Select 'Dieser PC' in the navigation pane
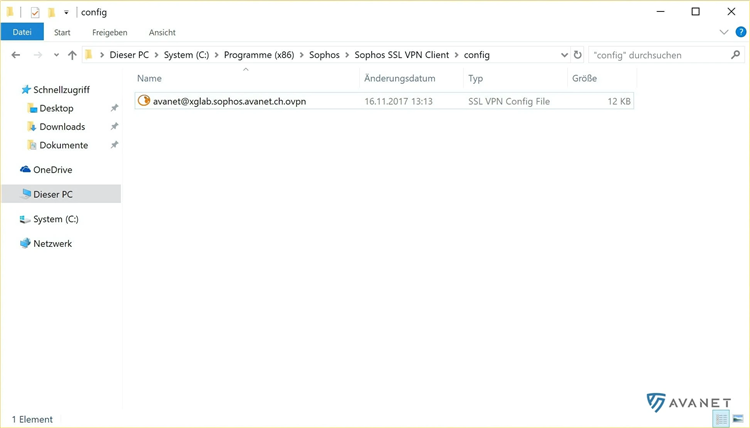The image size is (750, 428). coord(61,194)
